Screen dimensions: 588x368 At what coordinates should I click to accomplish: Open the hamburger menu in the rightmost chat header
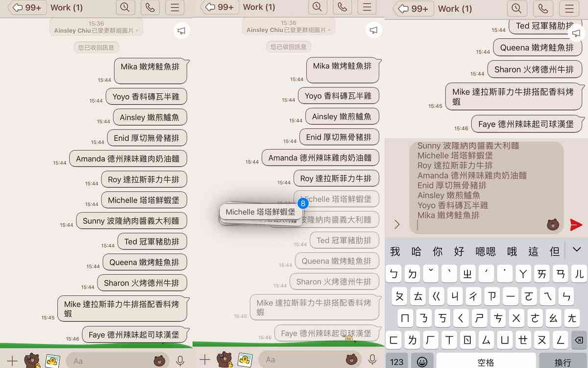(x=569, y=8)
